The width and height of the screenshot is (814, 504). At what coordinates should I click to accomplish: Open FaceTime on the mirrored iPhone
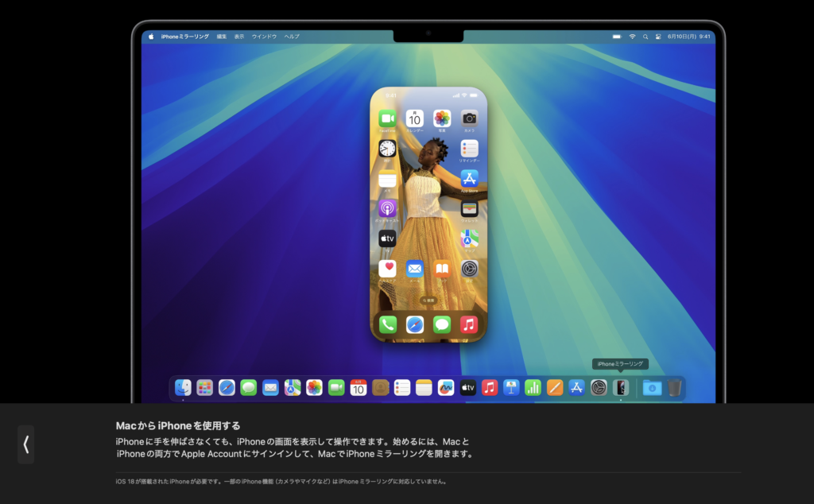coord(387,118)
